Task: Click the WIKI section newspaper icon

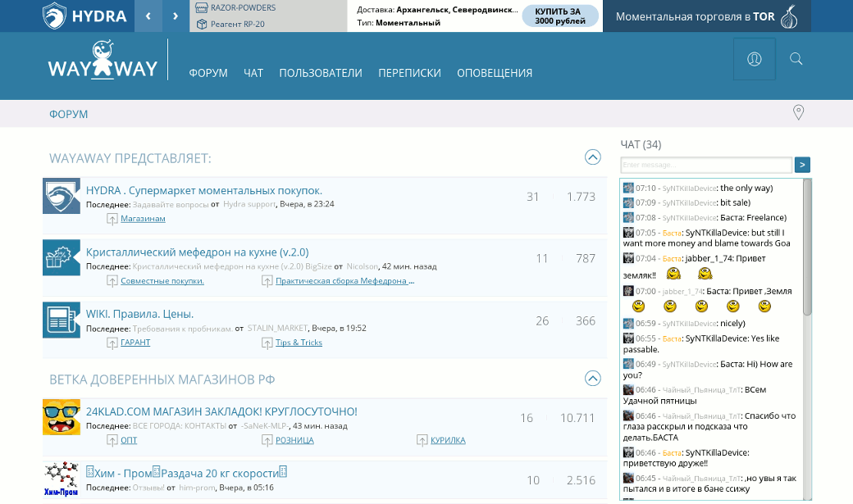Action: (x=62, y=320)
